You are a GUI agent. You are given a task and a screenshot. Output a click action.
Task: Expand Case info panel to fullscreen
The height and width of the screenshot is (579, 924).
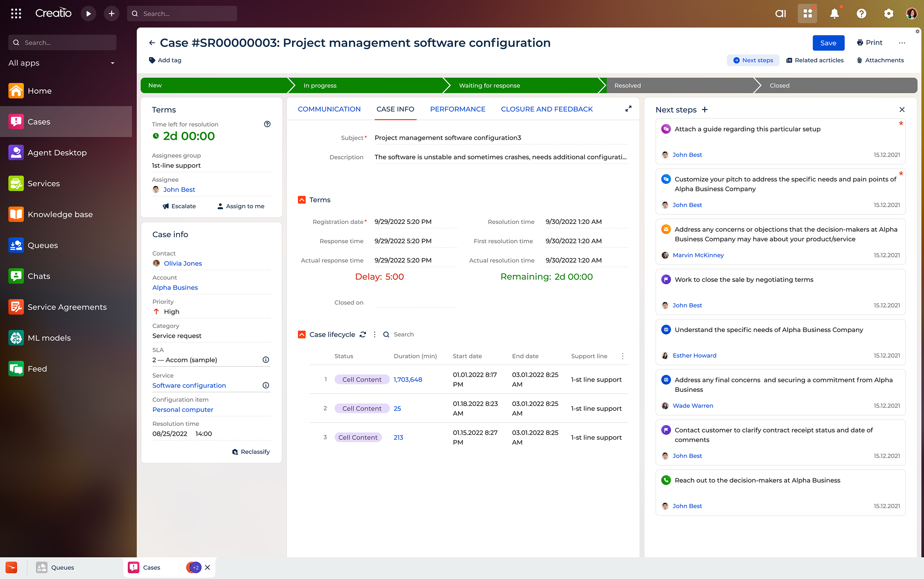click(x=628, y=109)
